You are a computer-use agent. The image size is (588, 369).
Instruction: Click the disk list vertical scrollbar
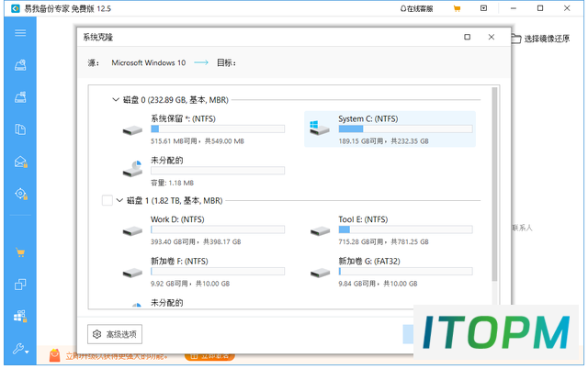click(x=494, y=184)
